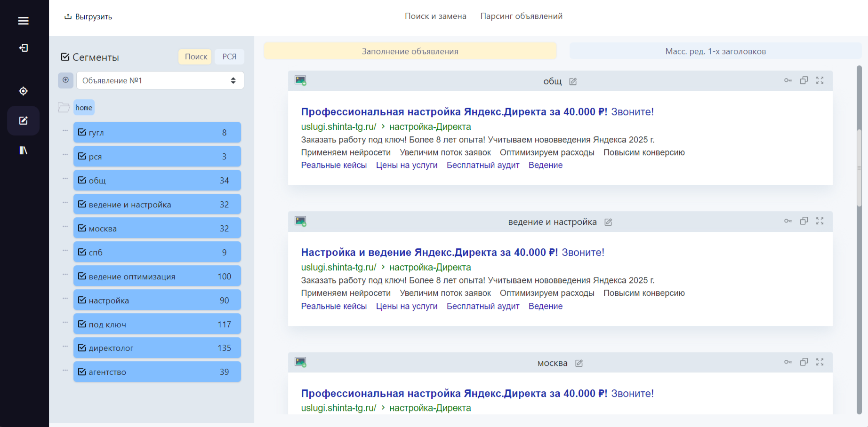Click Реальные кейсы link in общ card
Image resolution: width=868 pixels, height=427 pixels.
click(334, 165)
